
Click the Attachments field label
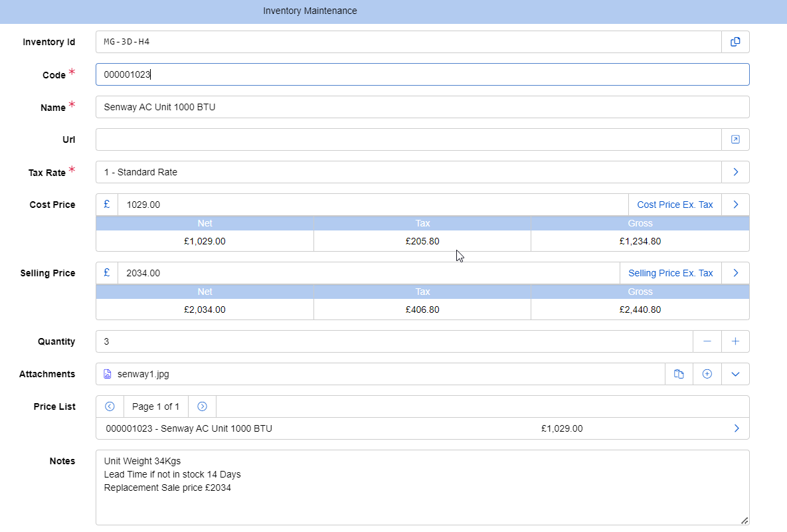(47, 374)
